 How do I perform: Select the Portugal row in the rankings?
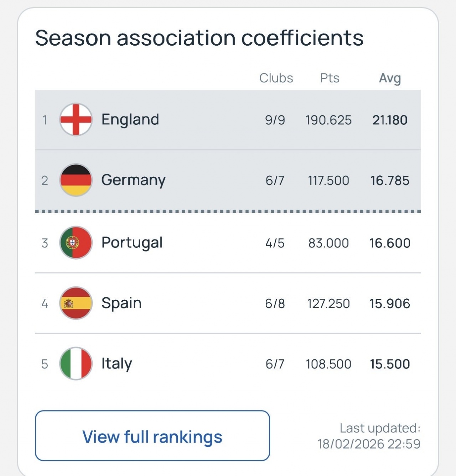coord(228,242)
